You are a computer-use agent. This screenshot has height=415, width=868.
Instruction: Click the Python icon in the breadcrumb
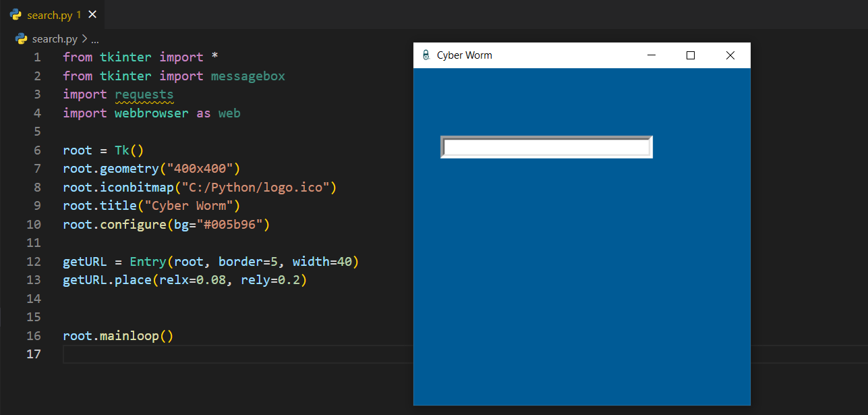point(22,39)
